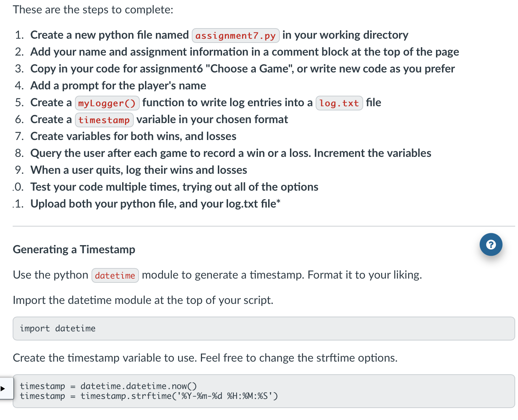Click the step about uploading python file
This screenshot has height=420, width=518.
coord(155,204)
